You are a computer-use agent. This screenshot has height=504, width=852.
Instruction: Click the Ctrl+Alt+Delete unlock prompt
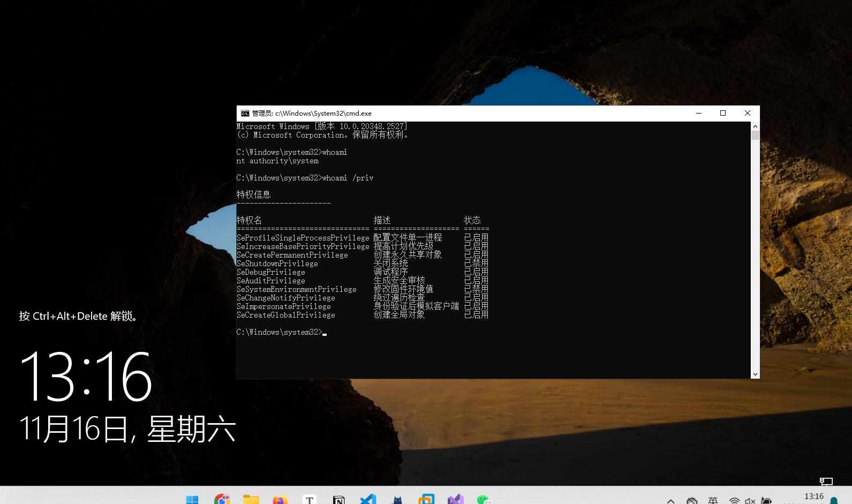tap(79, 316)
